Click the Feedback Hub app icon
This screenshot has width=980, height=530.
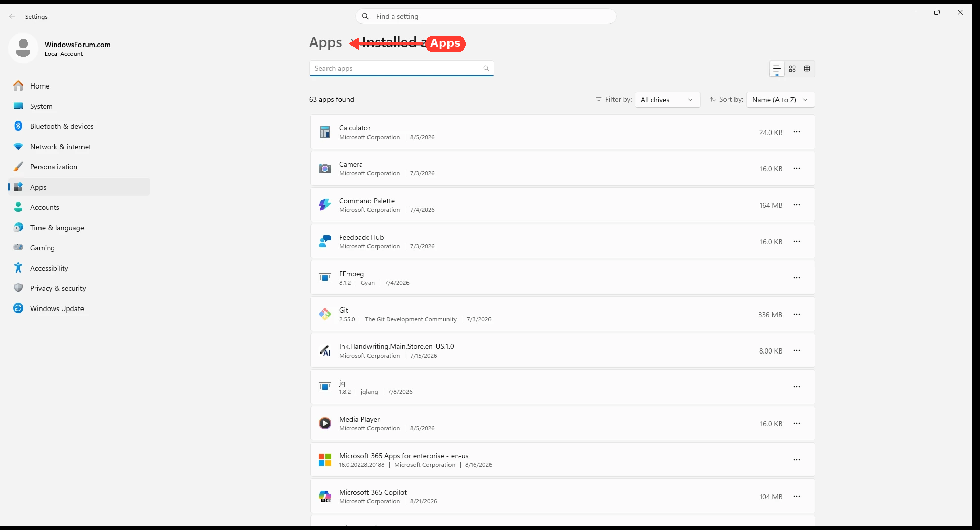(325, 241)
